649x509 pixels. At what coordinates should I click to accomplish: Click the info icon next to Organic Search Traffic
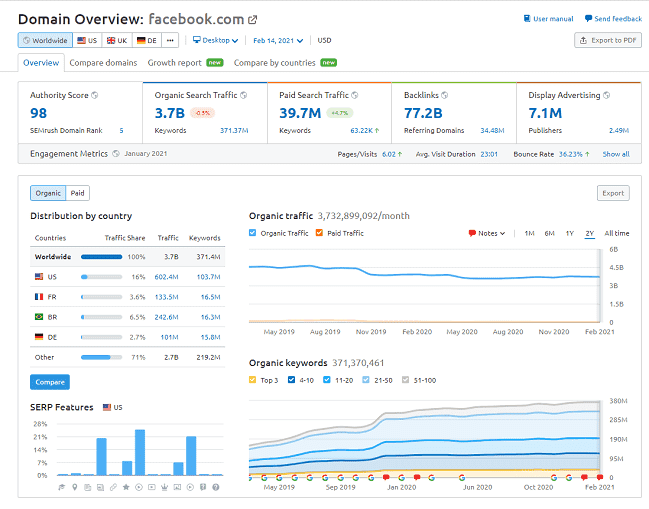[x=244, y=95]
